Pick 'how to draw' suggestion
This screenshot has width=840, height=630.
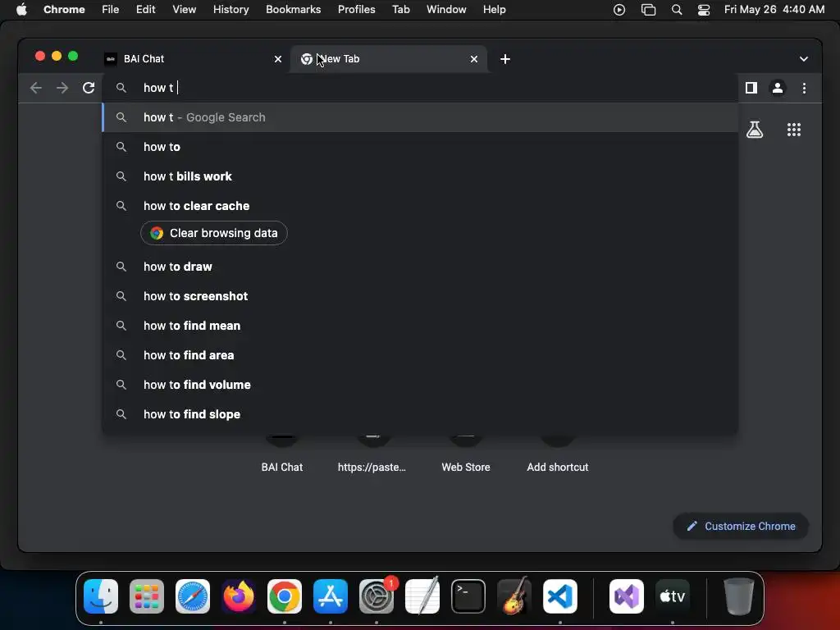tap(420, 267)
